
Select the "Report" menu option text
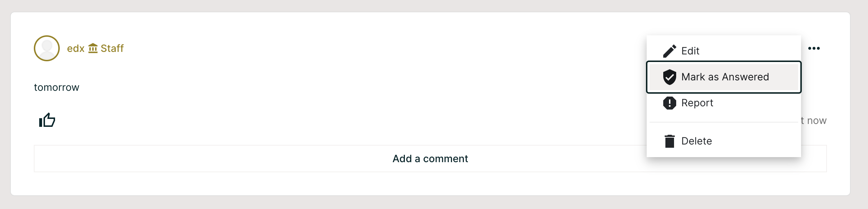(x=697, y=103)
